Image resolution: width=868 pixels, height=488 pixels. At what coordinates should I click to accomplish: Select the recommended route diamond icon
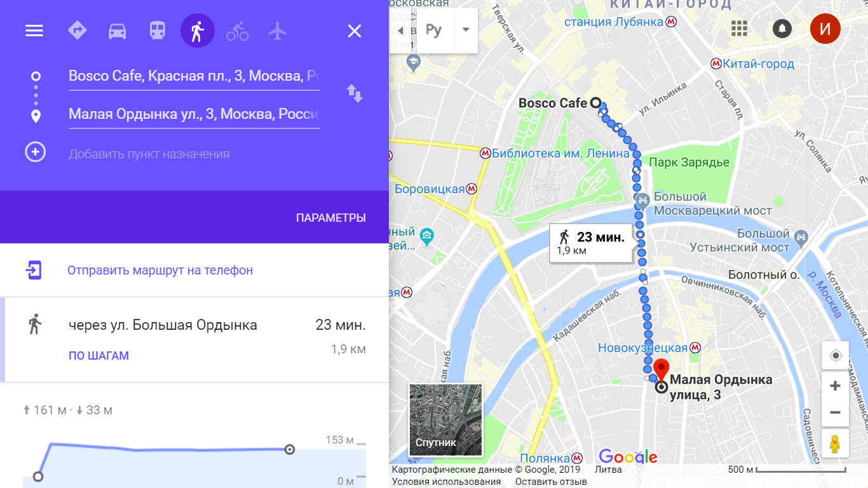point(77,30)
